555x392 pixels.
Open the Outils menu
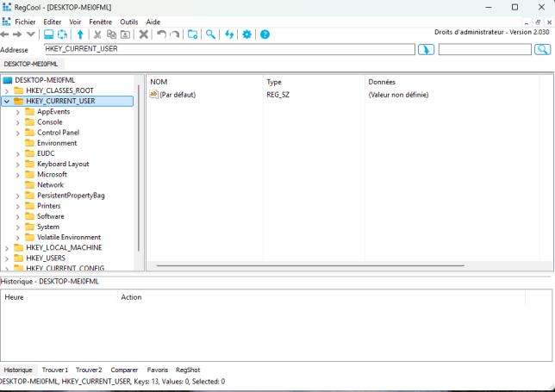point(128,22)
